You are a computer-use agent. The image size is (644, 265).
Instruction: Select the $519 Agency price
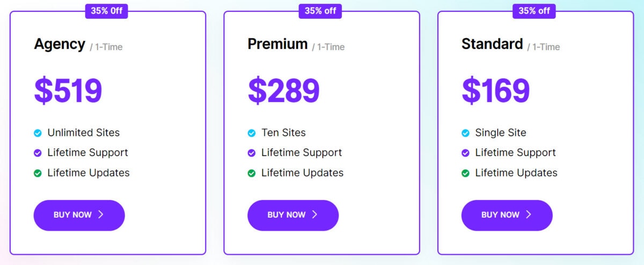pos(68,90)
